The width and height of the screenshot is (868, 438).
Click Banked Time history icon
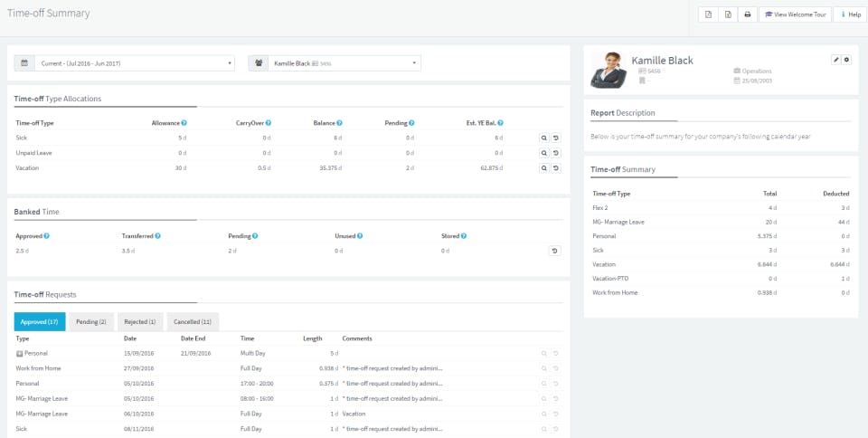(x=554, y=251)
